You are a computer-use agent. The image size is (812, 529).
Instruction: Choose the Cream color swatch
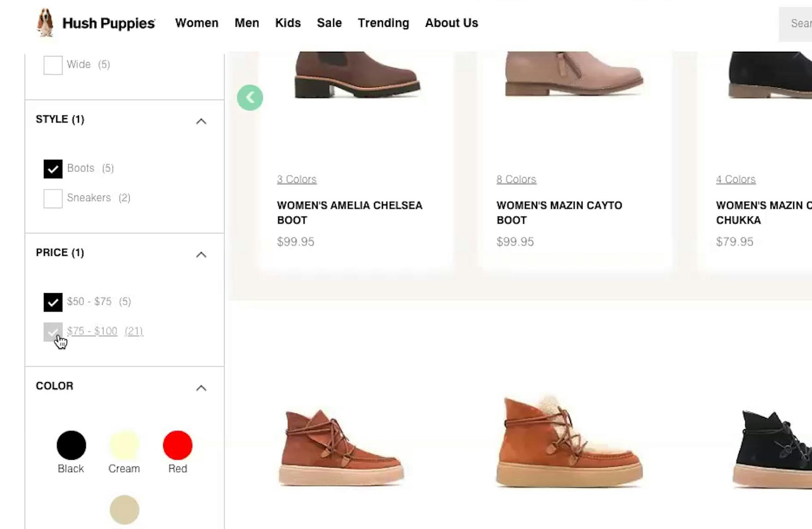click(x=124, y=445)
